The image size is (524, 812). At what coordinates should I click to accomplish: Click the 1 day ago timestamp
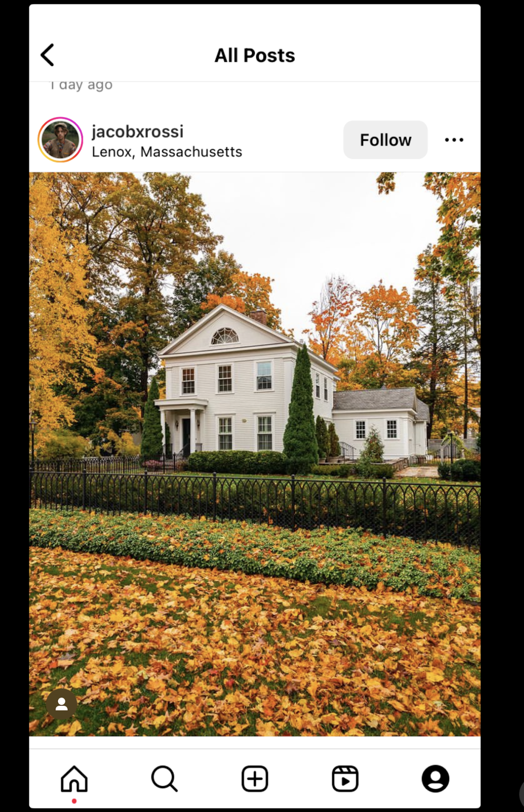tap(81, 85)
